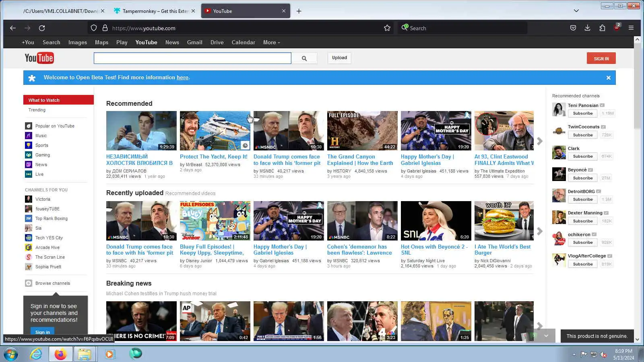This screenshot has height=362, width=644.
Task: Show next Recommended videos with the arrow
Action: click(x=540, y=141)
